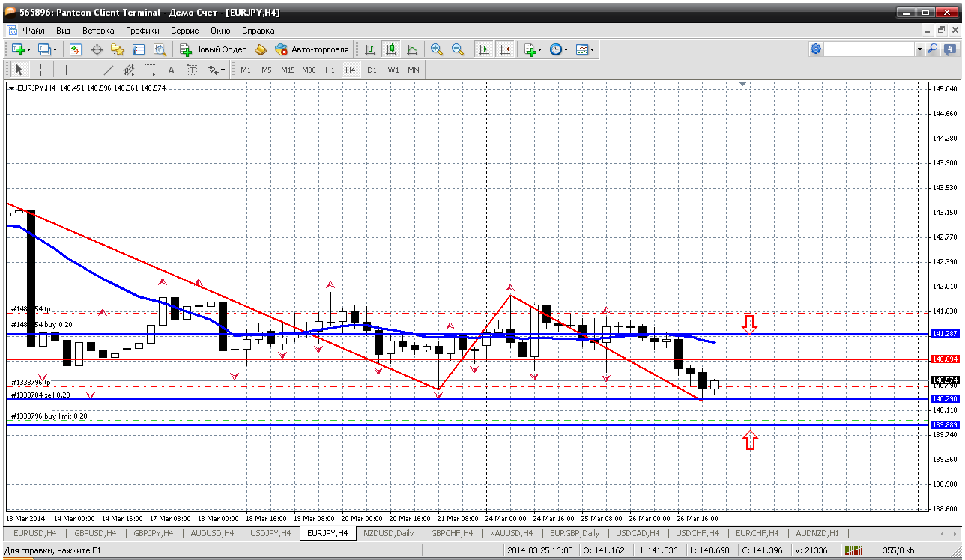Click the Zoom In magnifier icon
Image resolution: width=965 pixels, height=560 pixels.
click(x=436, y=49)
